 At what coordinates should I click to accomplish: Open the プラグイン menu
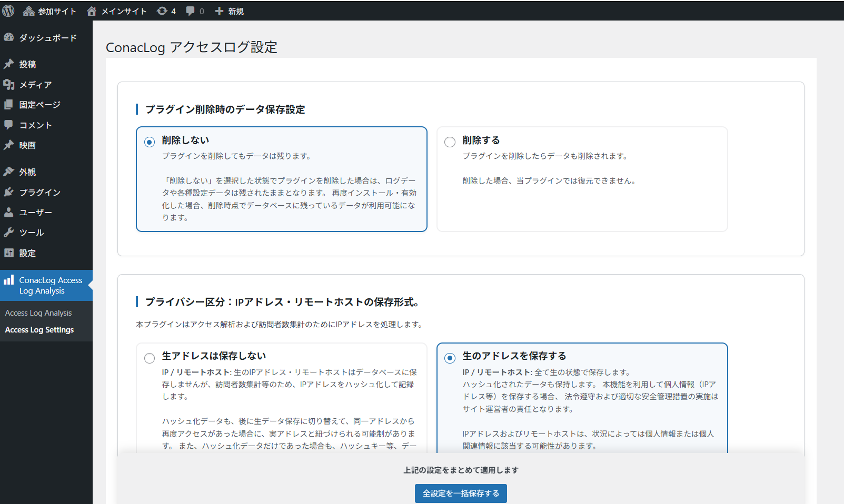point(46,192)
